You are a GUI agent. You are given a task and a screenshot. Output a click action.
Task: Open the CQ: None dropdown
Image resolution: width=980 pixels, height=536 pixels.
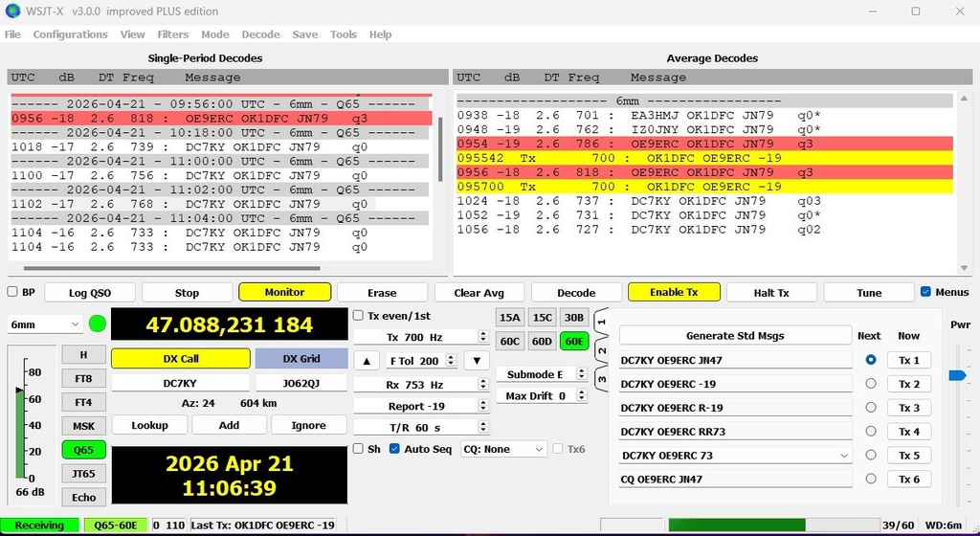[x=503, y=449]
